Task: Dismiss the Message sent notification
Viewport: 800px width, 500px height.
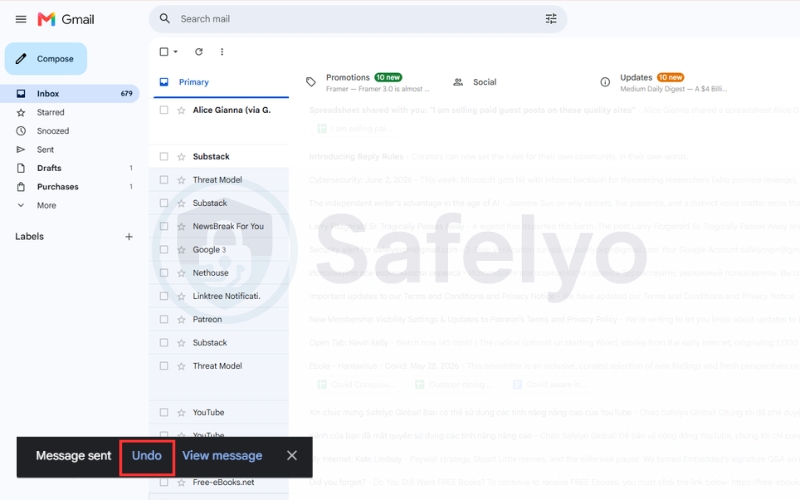Action: click(292, 456)
